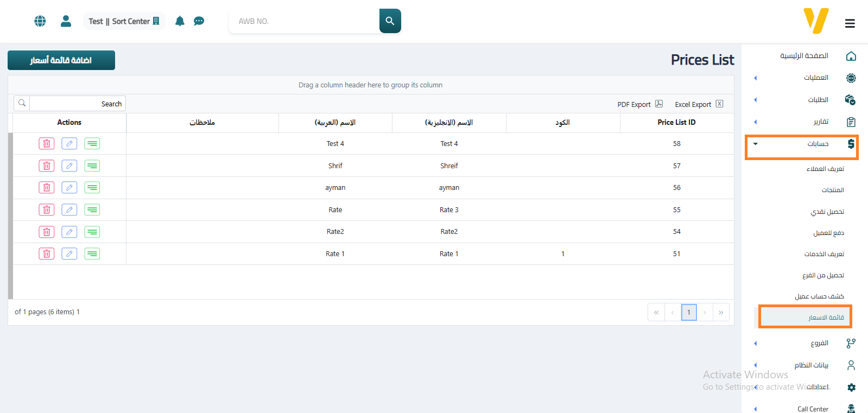
Task: View details of Test 4 price list
Action: [x=92, y=144]
